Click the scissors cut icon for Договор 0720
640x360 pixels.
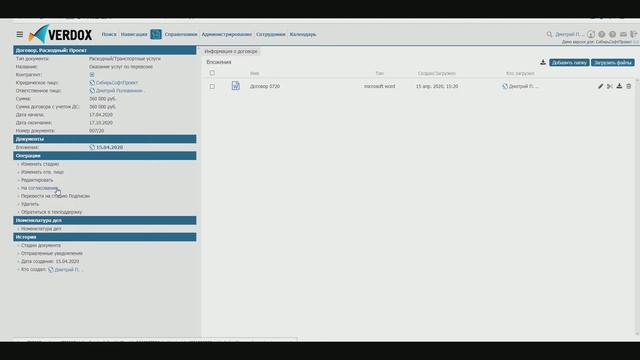[610, 86]
